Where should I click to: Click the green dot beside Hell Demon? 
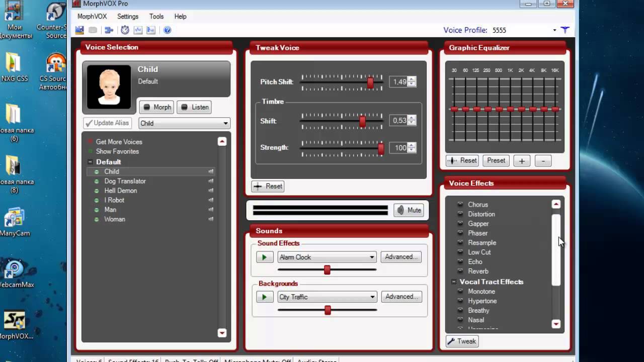(x=97, y=191)
